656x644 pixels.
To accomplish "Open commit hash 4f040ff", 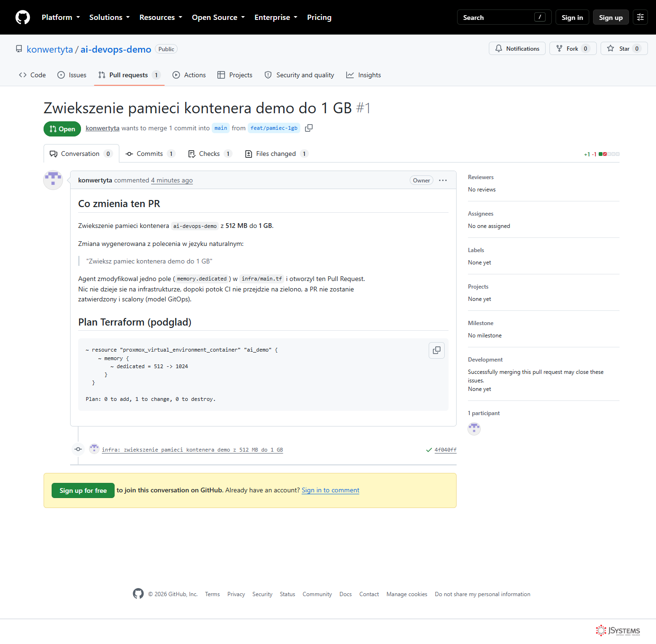I will pos(446,450).
